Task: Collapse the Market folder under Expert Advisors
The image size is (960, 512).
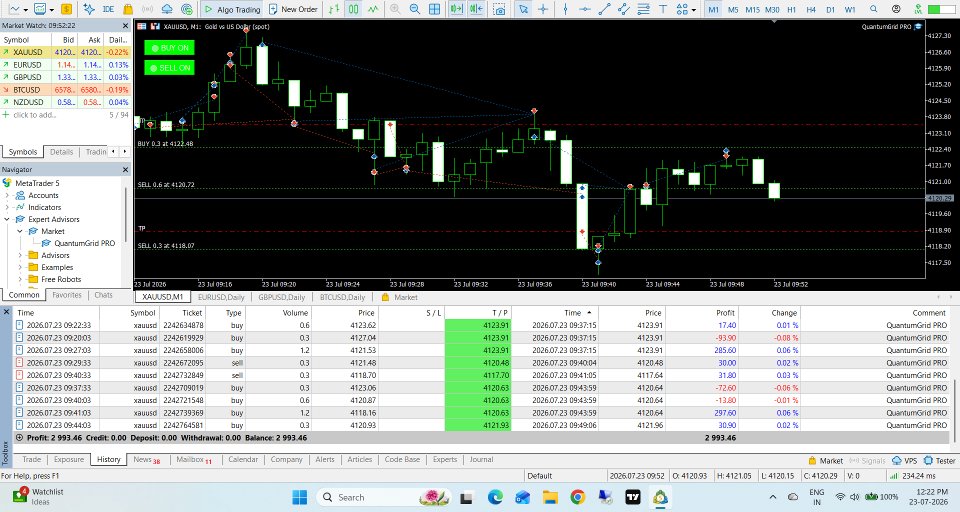Action: click(20, 232)
